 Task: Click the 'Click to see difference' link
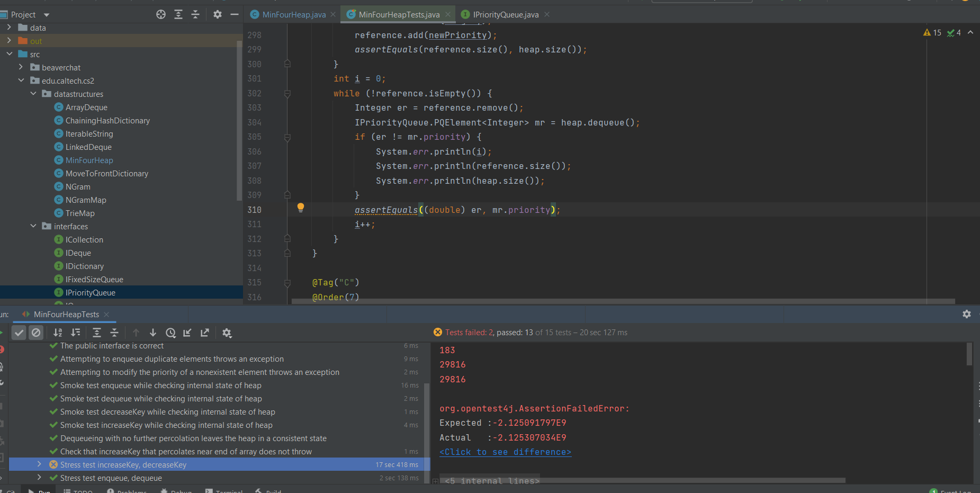(505, 452)
